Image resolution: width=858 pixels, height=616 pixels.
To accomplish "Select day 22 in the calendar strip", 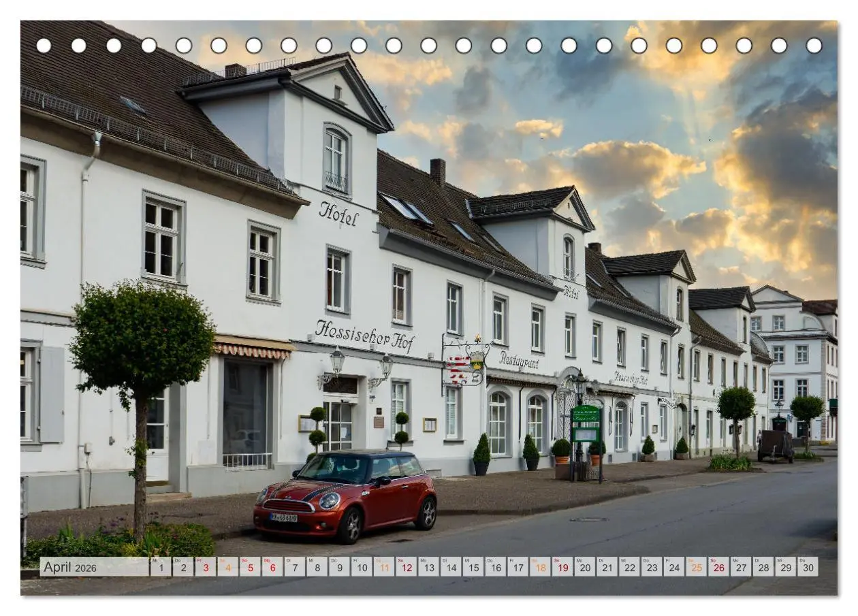I will click(x=629, y=567).
